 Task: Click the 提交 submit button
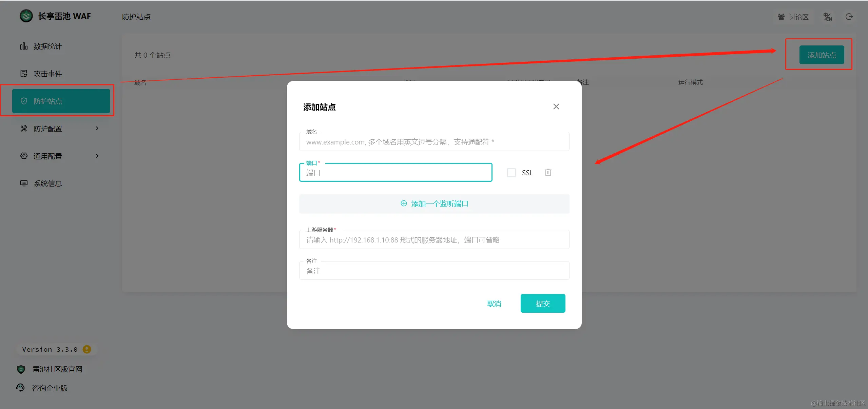click(543, 303)
